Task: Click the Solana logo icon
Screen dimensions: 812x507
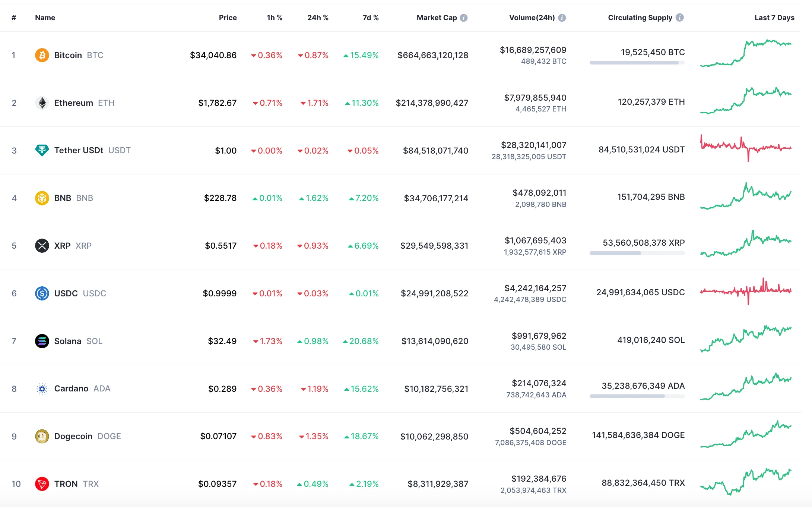Action: coord(42,341)
